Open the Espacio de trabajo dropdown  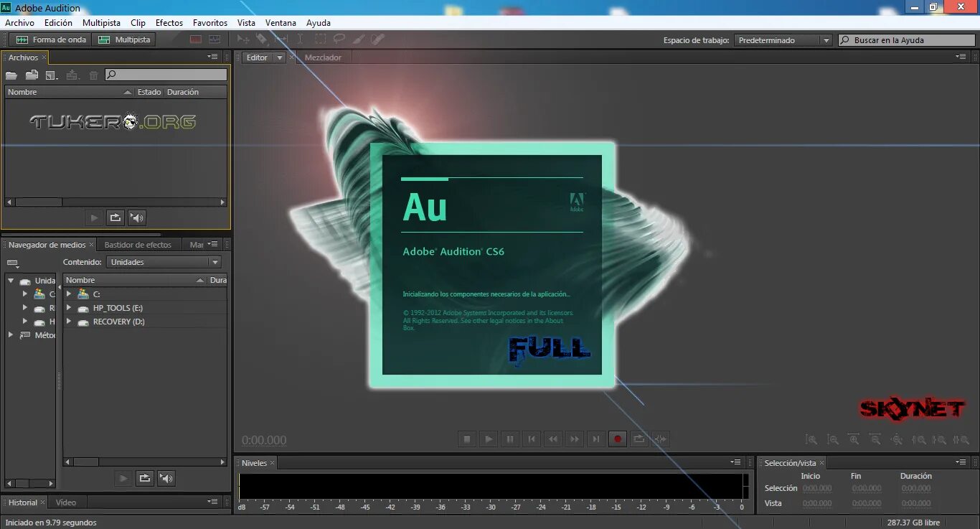pyautogui.click(x=783, y=40)
